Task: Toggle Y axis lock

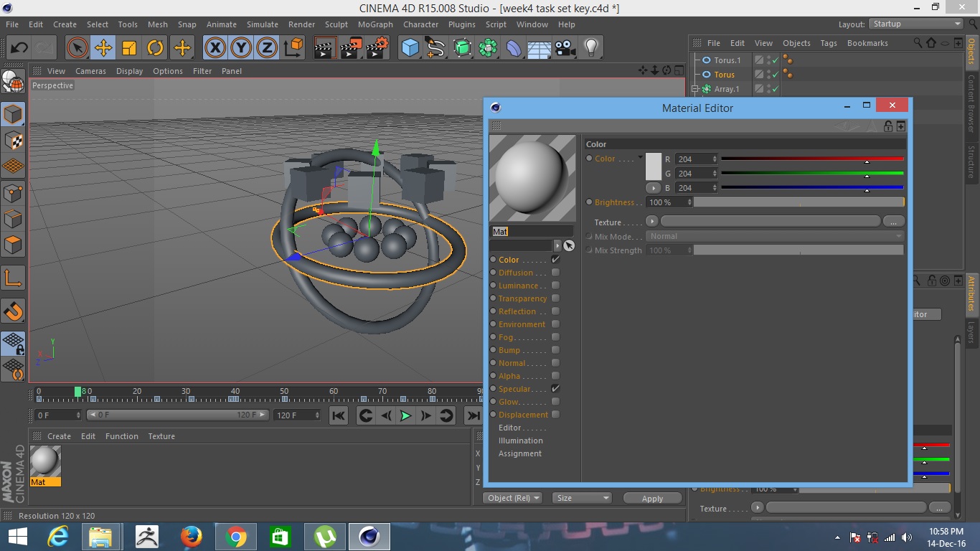Action: (241, 48)
